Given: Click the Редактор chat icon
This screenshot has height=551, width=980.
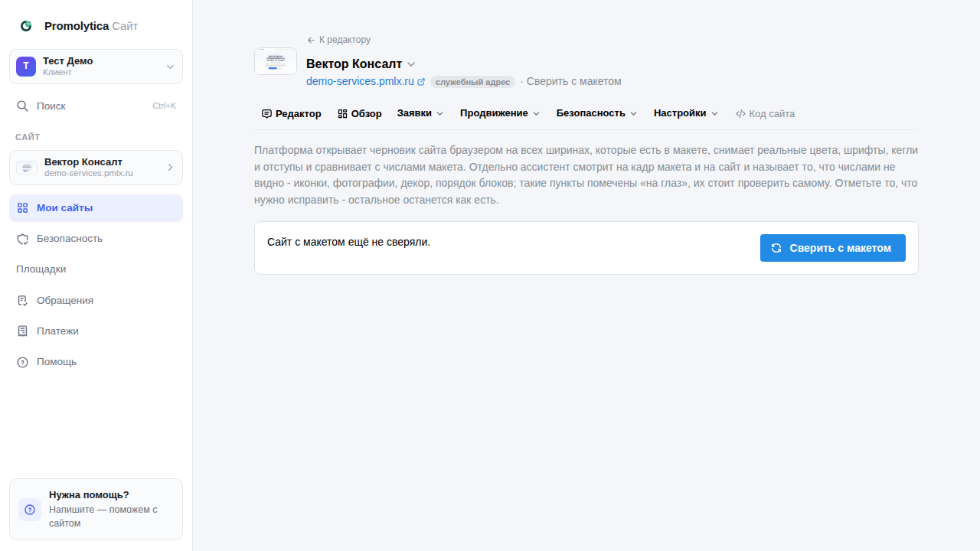Looking at the screenshot, I should pyautogui.click(x=266, y=113).
